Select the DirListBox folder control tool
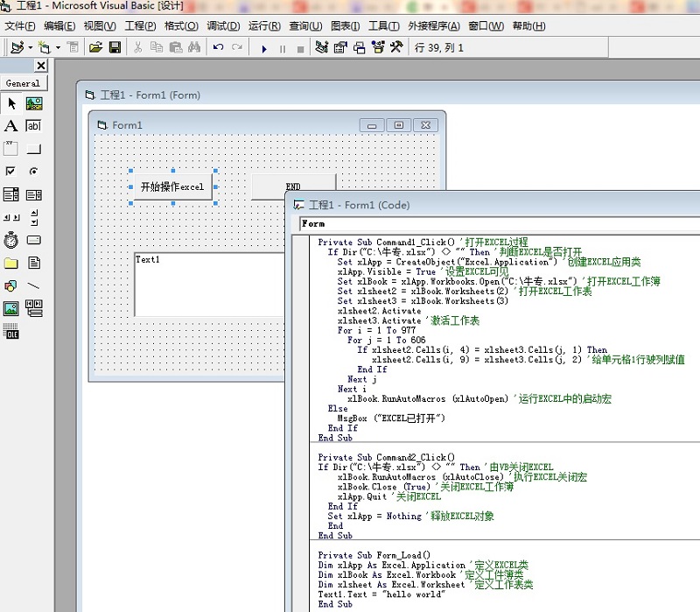Viewport: 700px width, 612px height. coord(10,264)
